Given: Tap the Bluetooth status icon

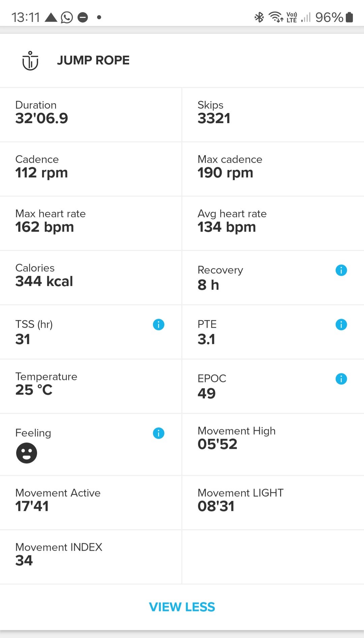Looking at the screenshot, I should click(x=259, y=17).
